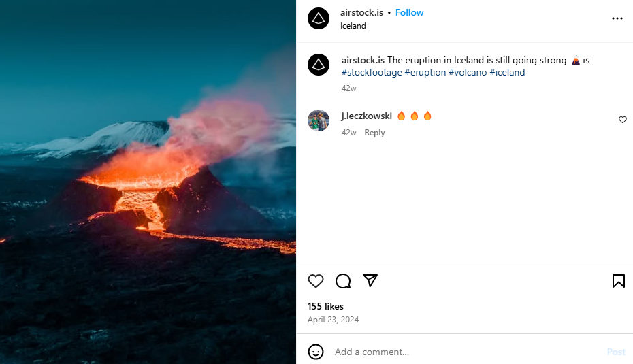View the 155 likes list
Image resolution: width=633 pixels, height=364 pixels.
325,306
